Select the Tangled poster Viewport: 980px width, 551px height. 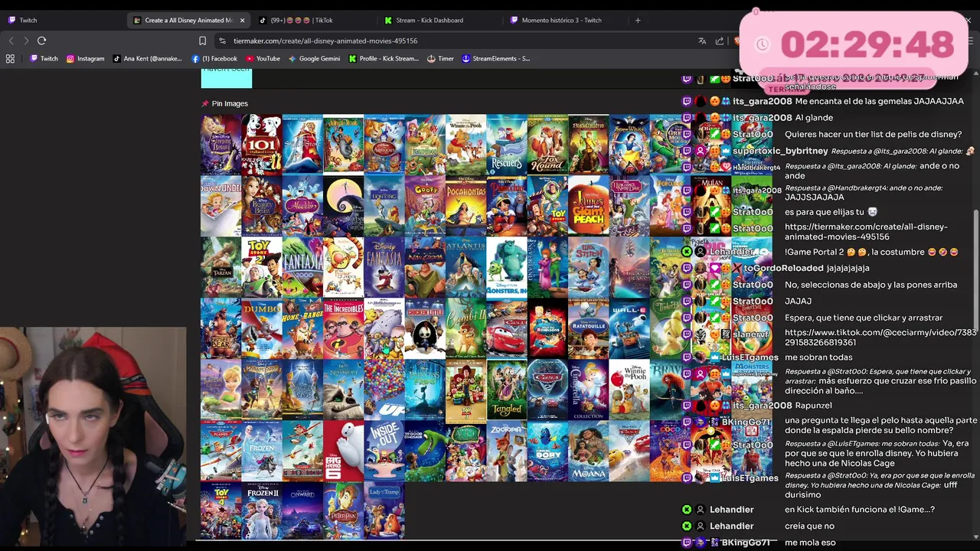(x=507, y=390)
